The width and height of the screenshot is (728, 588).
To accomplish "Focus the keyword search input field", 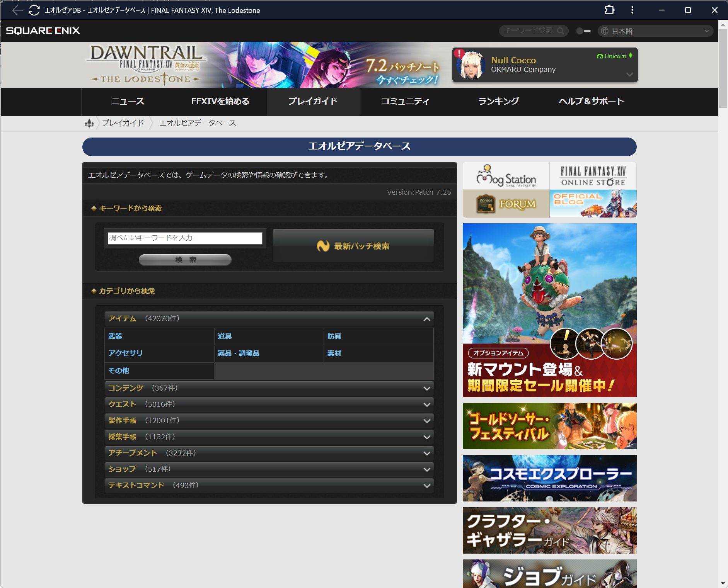I will (x=185, y=238).
